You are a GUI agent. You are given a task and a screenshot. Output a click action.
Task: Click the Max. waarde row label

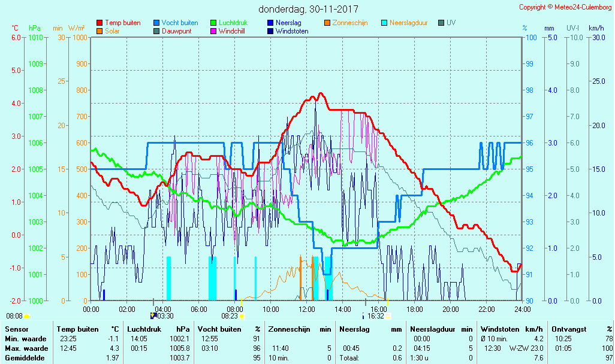[x=26, y=348]
